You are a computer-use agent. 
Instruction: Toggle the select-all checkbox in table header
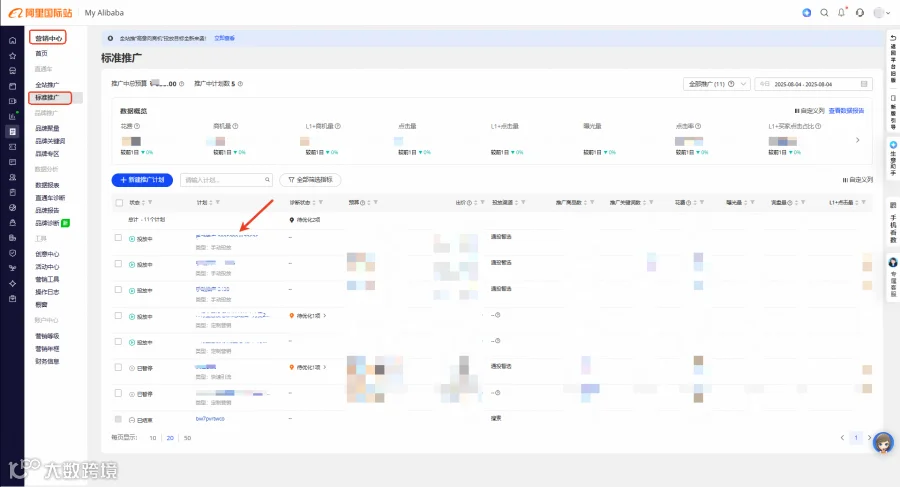[x=119, y=203]
